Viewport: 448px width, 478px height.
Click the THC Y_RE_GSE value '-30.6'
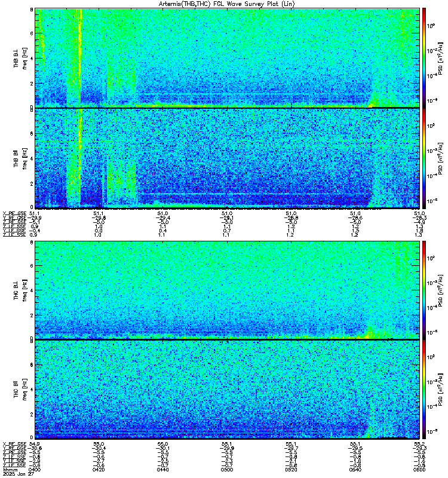[x=35, y=448]
